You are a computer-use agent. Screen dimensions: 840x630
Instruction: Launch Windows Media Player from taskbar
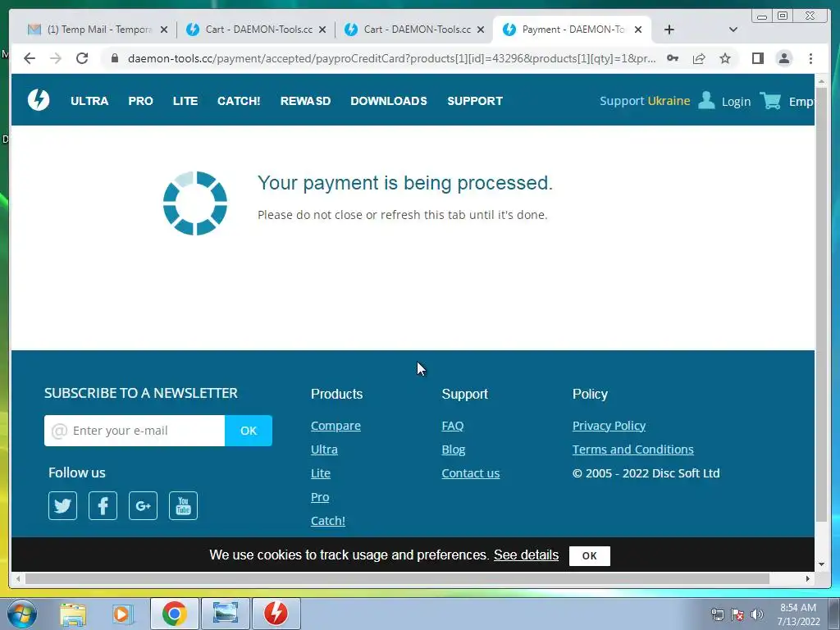pyautogui.click(x=121, y=614)
